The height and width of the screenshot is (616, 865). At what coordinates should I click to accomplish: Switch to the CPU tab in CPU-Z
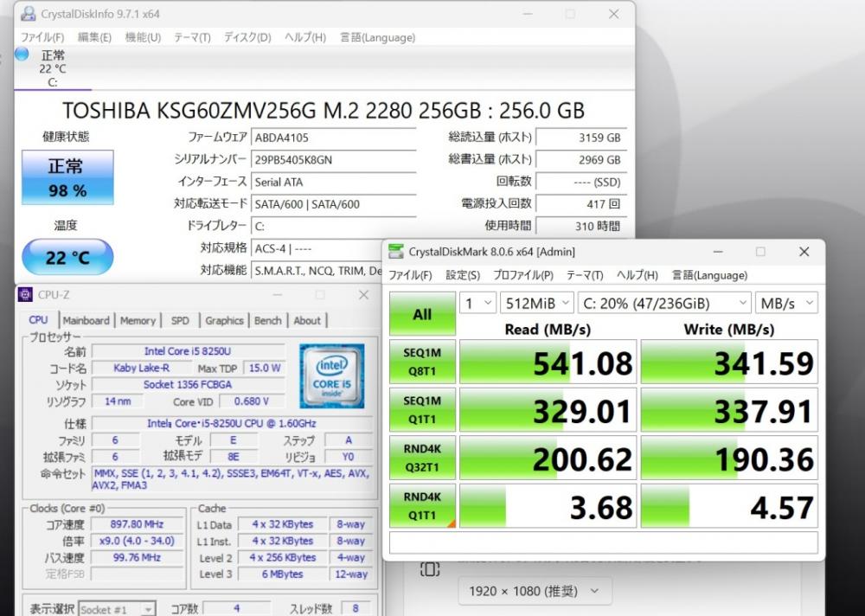[39, 320]
